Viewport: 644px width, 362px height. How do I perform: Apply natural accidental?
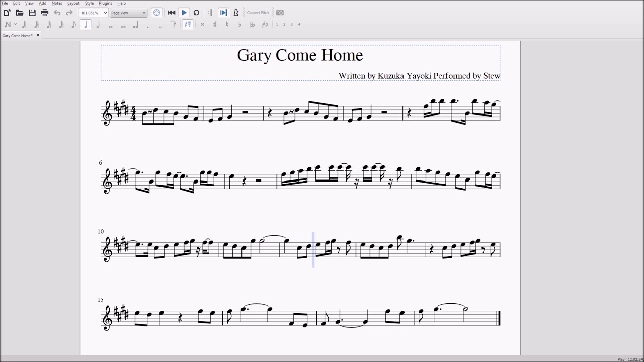point(227,24)
